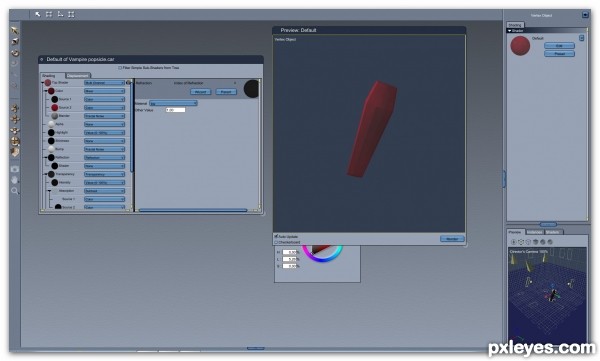
Task: Click the axis icon in top toolbar
Action: pos(60,14)
